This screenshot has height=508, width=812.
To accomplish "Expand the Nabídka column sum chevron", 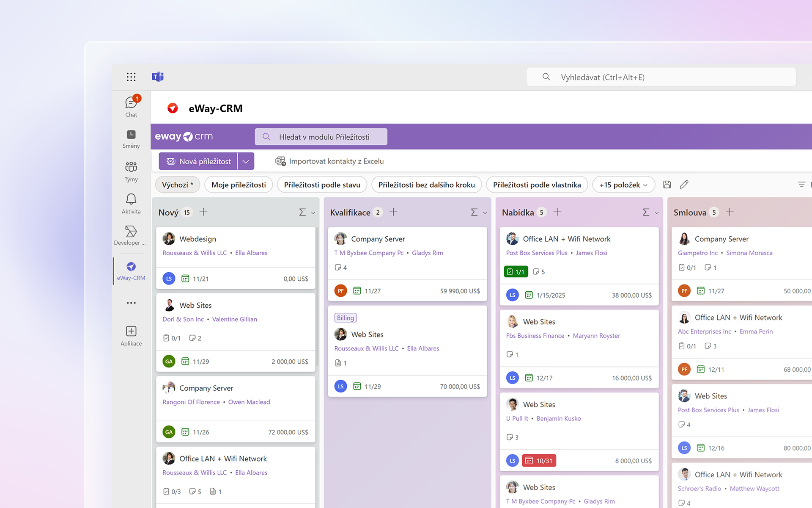I will coord(656,213).
